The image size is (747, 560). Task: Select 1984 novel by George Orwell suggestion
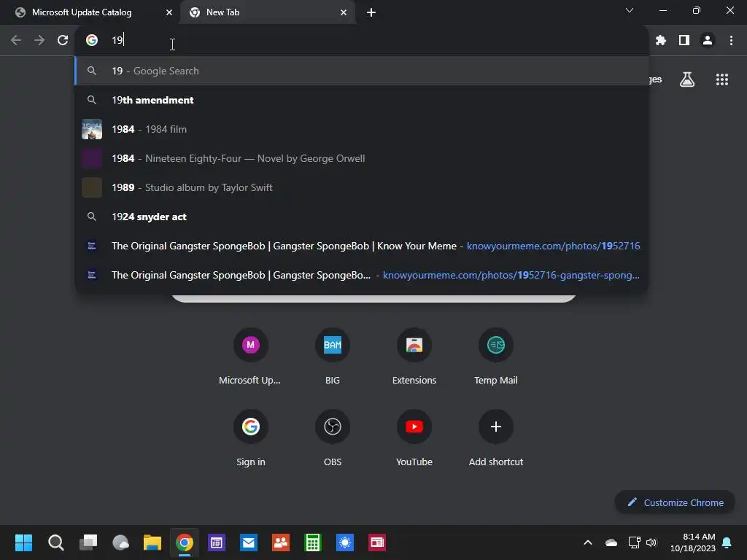[362, 158]
